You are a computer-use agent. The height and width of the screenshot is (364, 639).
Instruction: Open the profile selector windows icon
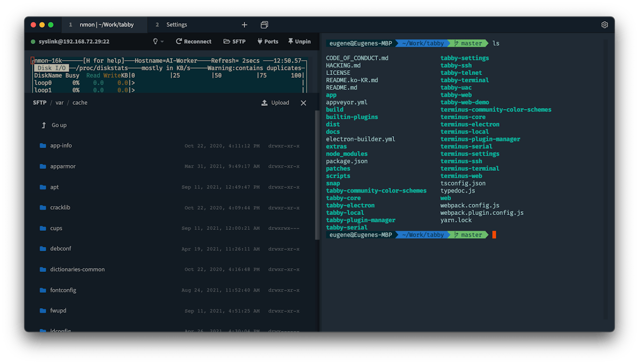click(x=264, y=24)
